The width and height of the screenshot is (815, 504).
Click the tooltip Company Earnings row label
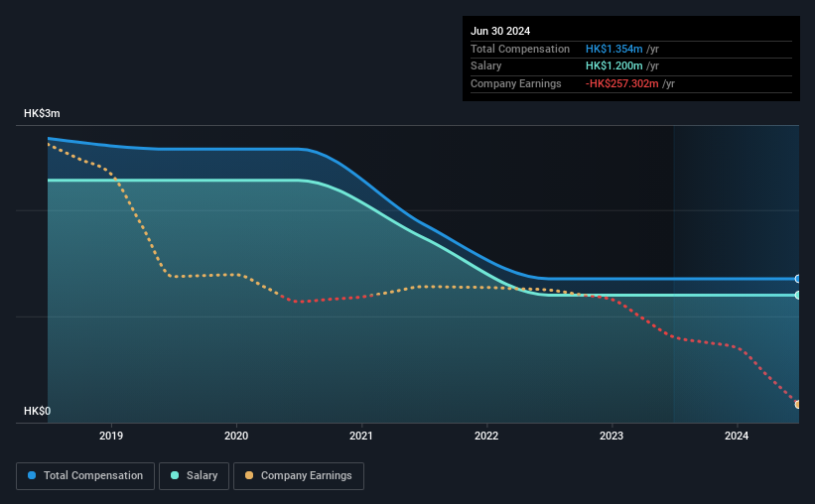(x=515, y=83)
